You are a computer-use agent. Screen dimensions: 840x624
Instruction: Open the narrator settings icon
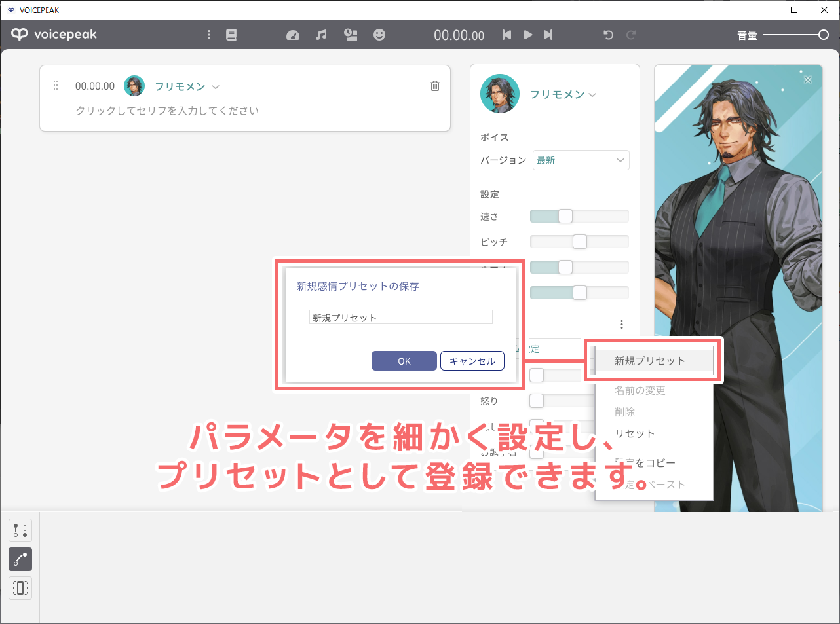[x=351, y=35]
